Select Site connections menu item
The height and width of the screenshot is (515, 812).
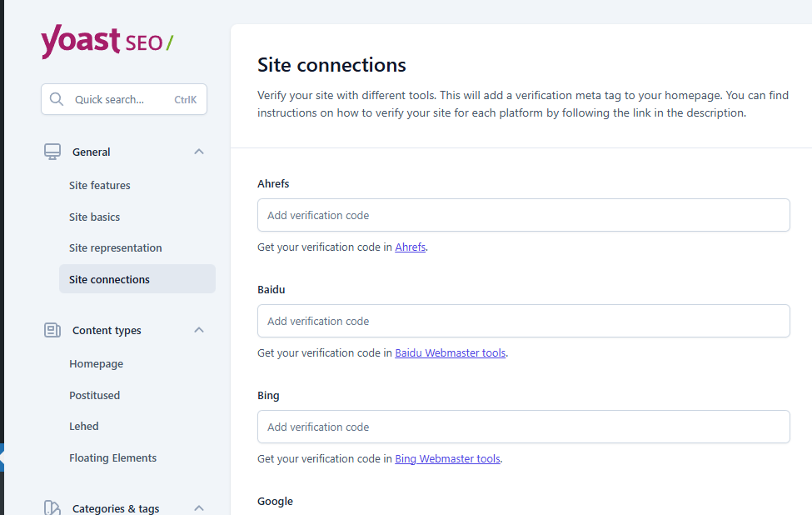pos(109,279)
